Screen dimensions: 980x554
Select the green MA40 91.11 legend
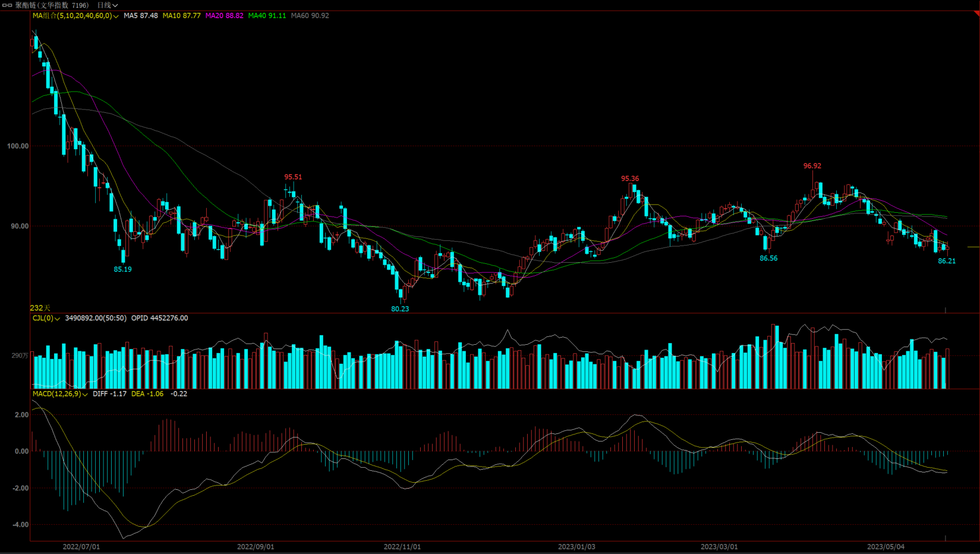(267, 16)
